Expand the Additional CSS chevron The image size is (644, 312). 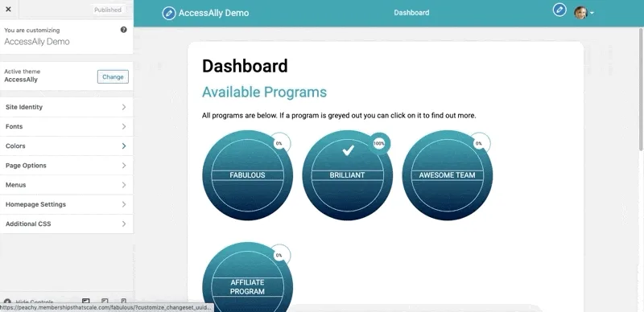pos(124,224)
